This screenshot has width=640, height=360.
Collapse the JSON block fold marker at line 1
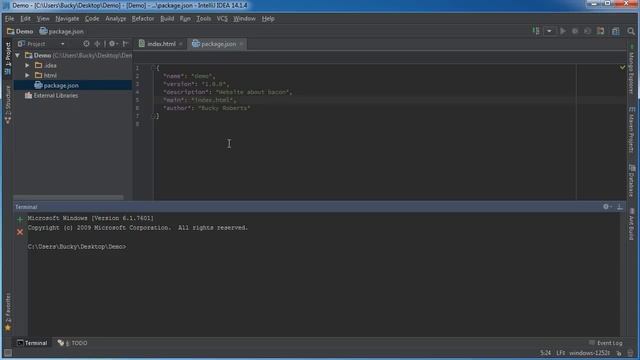154,68
